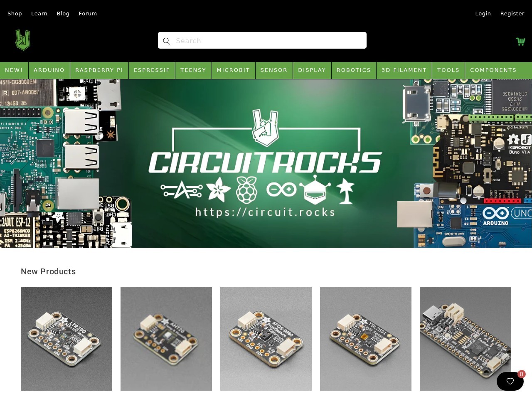Open the SENSOR category
Screen dimensions: 532x399
pos(274,70)
